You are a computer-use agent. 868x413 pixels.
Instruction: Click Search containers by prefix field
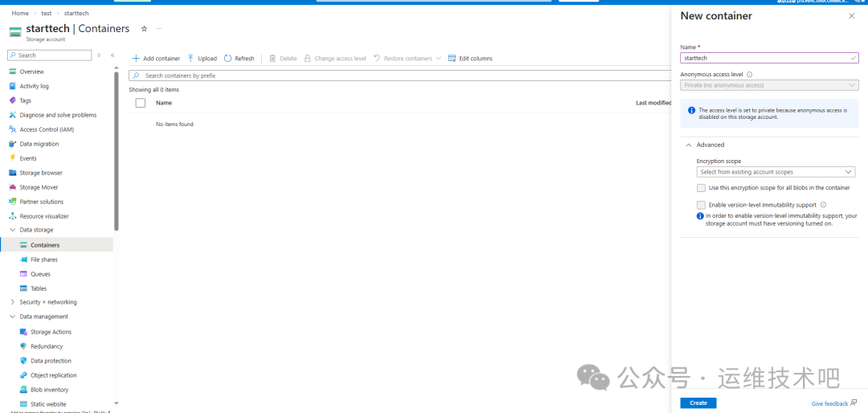click(x=399, y=76)
